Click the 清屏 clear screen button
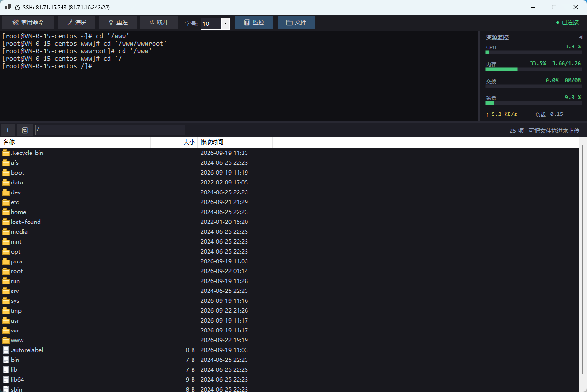The image size is (587, 392). [77, 23]
